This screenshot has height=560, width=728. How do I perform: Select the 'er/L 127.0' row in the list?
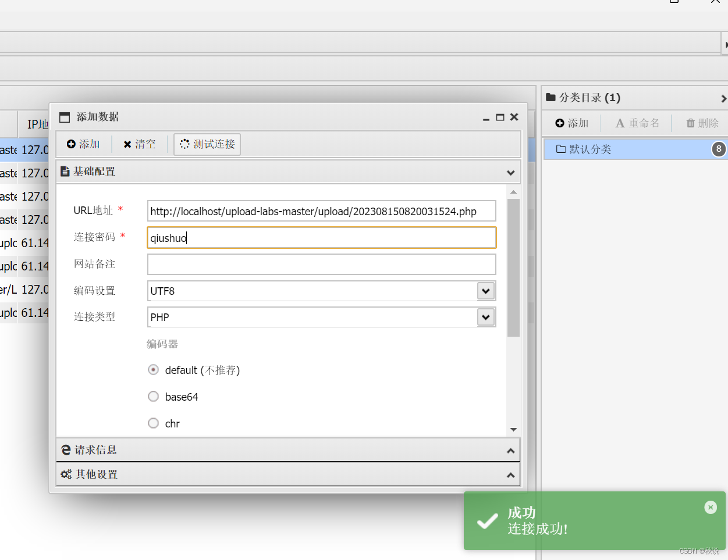(x=24, y=290)
